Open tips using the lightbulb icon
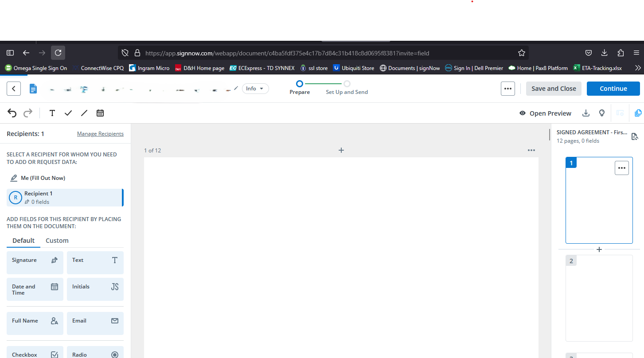 (x=602, y=113)
